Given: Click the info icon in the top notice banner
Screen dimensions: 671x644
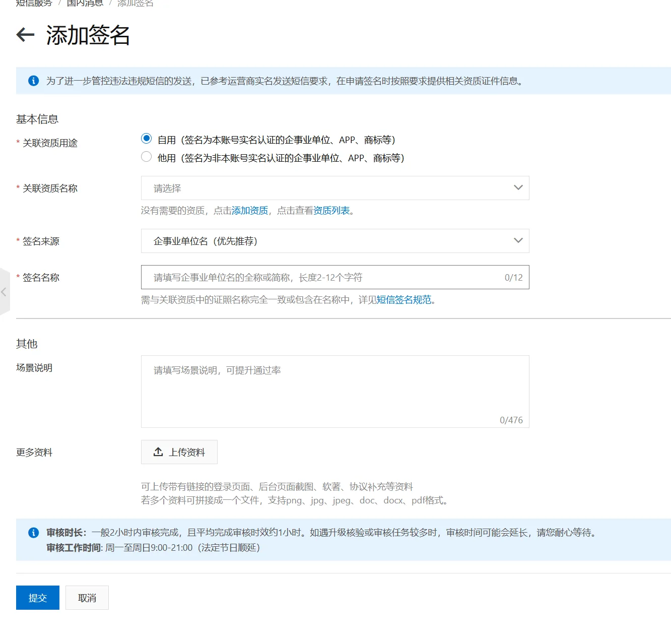Looking at the screenshot, I should tap(34, 81).
